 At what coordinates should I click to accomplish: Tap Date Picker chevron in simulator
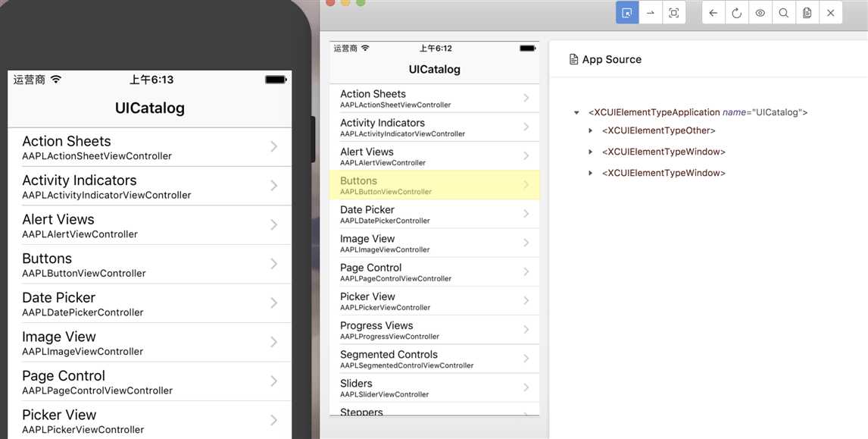pos(274,303)
